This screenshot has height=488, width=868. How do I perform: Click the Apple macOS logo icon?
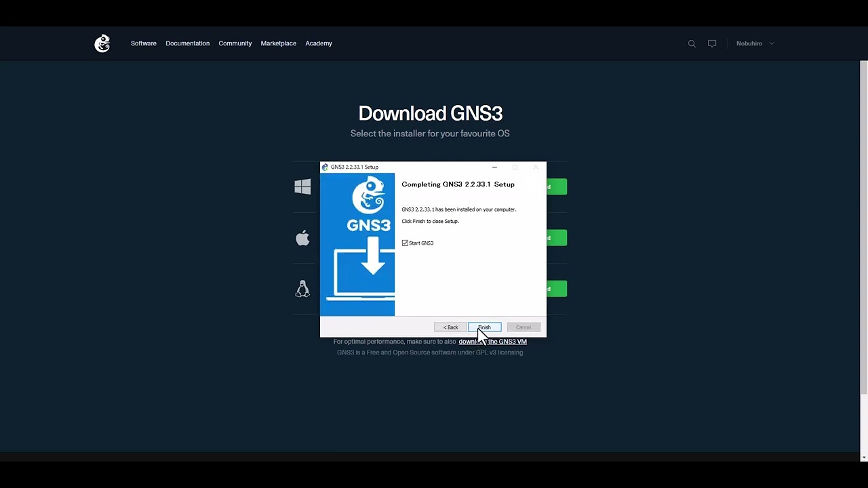(x=302, y=238)
